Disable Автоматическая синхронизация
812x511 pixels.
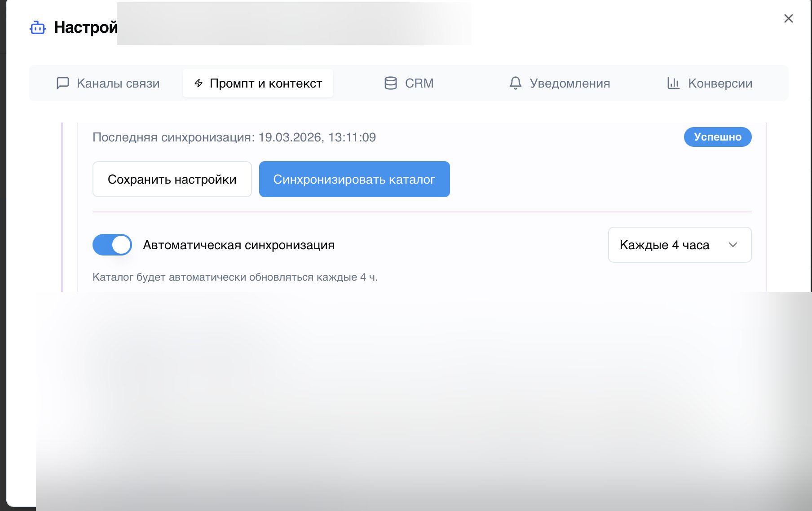tap(112, 245)
